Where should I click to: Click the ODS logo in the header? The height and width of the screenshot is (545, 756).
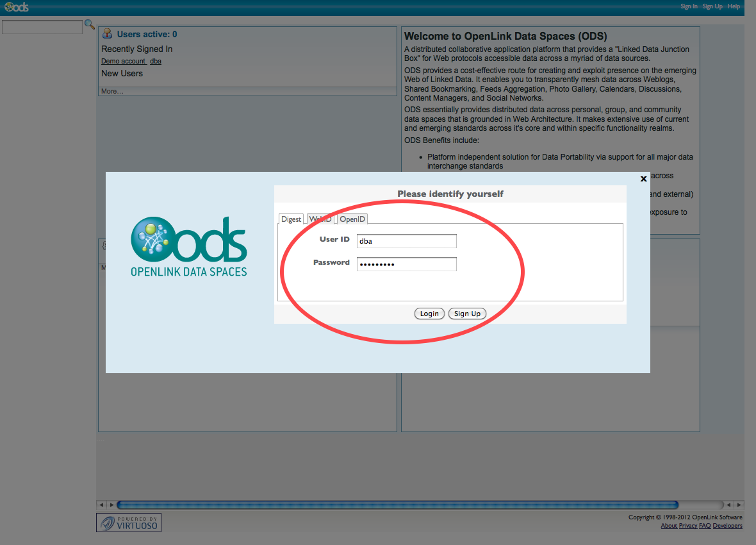[17, 7]
